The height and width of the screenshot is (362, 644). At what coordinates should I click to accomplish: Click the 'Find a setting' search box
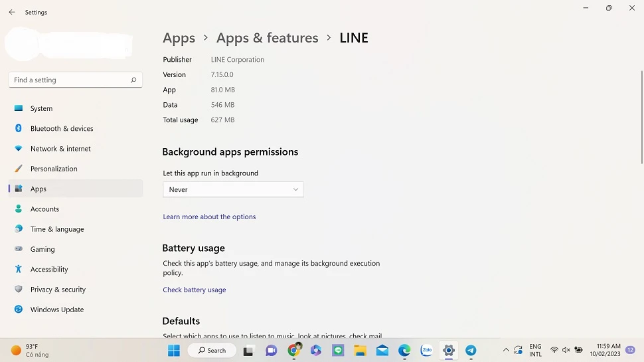tap(71, 80)
